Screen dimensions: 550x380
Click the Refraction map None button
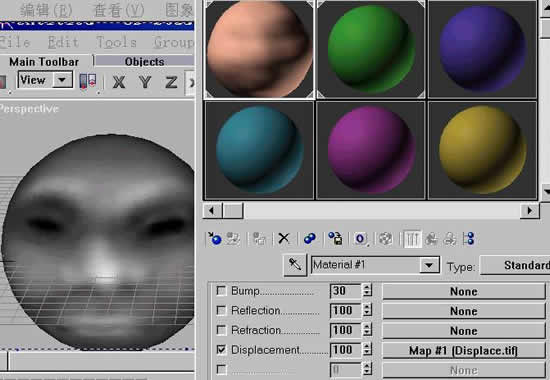click(464, 331)
